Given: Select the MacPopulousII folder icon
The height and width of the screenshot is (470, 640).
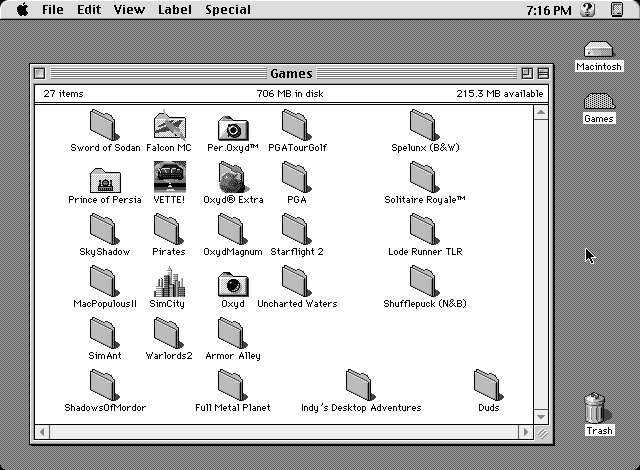Looking at the screenshot, I should click(x=104, y=281).
